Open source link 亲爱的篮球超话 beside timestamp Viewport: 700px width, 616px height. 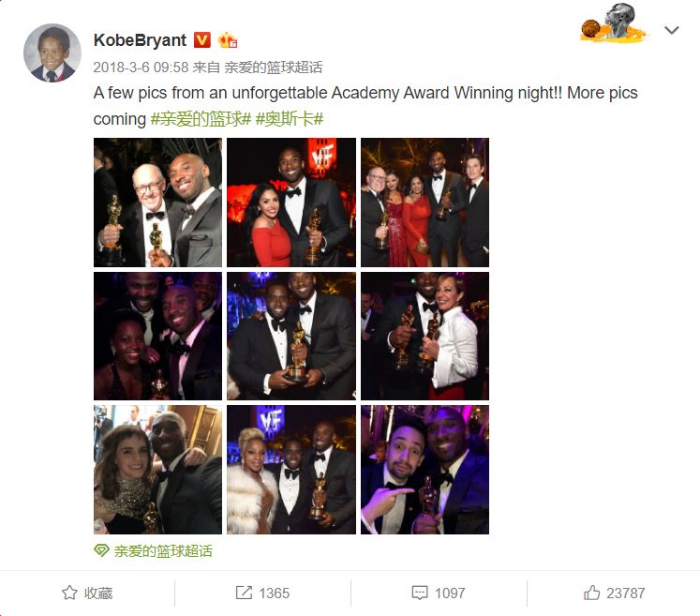pyautogui.click(x=274, y=68)
